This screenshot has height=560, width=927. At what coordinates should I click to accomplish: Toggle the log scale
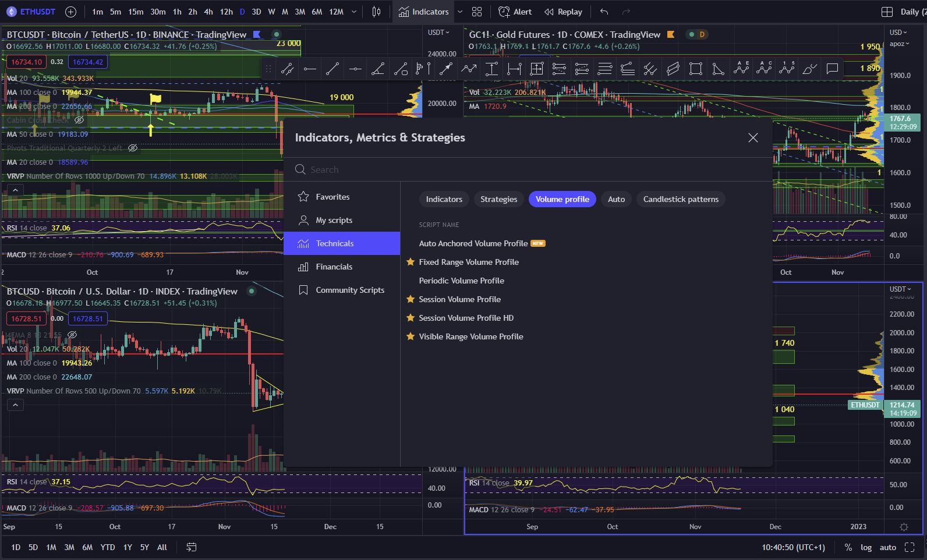click(x=866, y=547)
